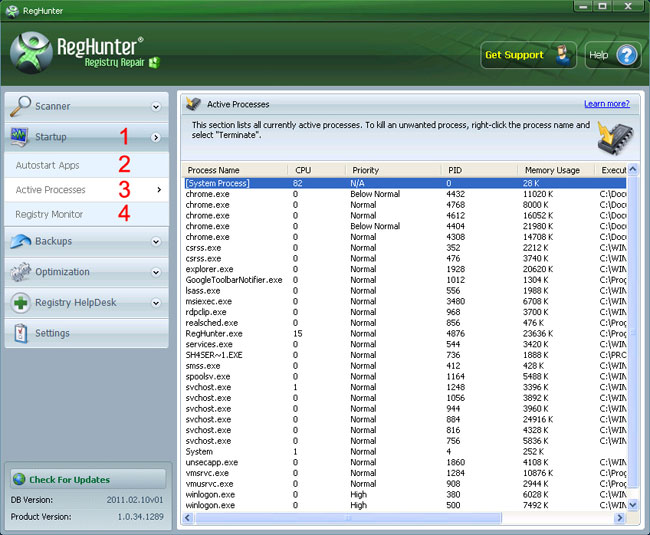Expand the Optimization section chevron
Viewport: 650px width, 535px height.
point(156,272)
